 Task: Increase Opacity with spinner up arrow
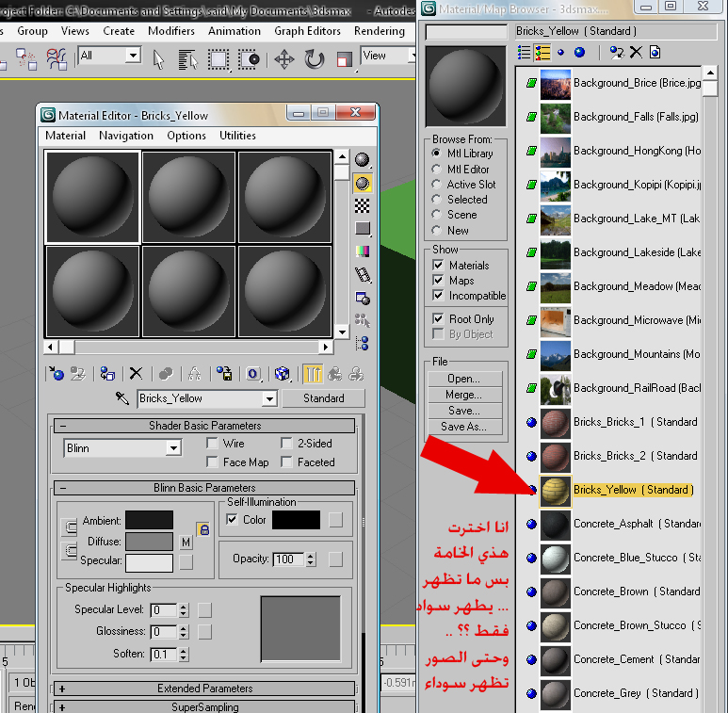tap(311, 555)
